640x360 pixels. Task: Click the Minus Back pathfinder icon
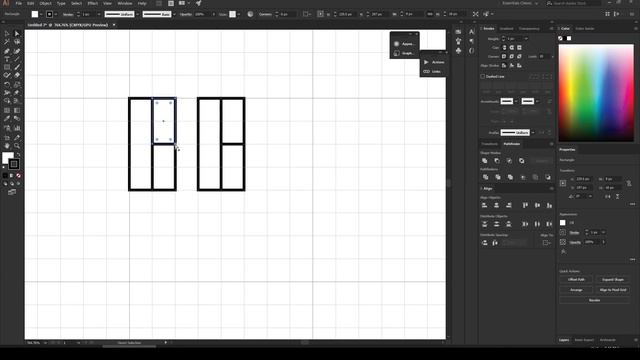pyautogui.click(x=548, y=177)
